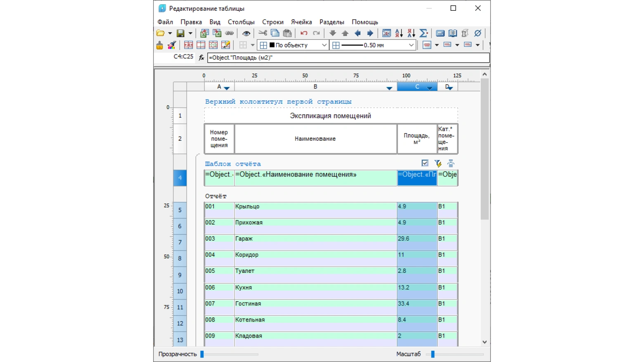
Task: Expand the column B dropdown arrow
Action: coord(389,88)
